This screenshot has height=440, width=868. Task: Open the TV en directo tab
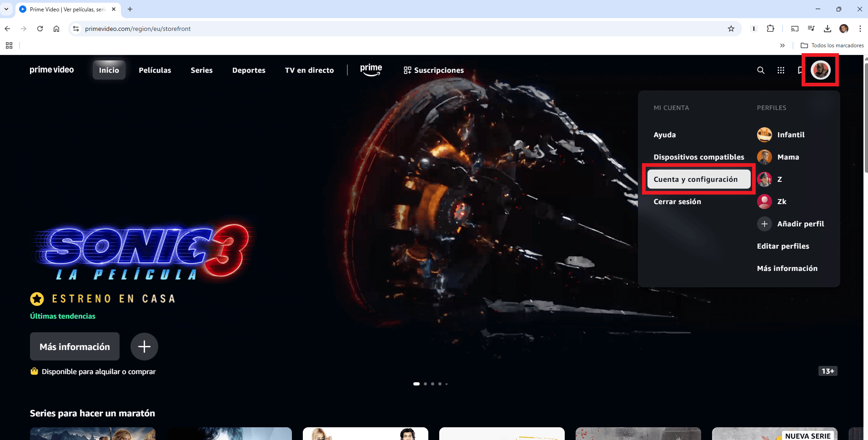pyautogui.click(x=309, y=70)
